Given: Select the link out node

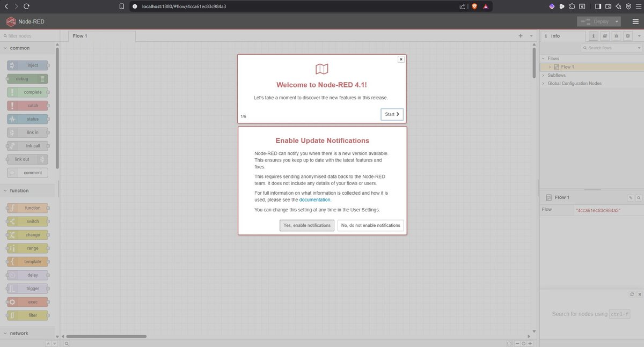Looking at the screenshot, I should pyautogui.click(x=27, y=159).
